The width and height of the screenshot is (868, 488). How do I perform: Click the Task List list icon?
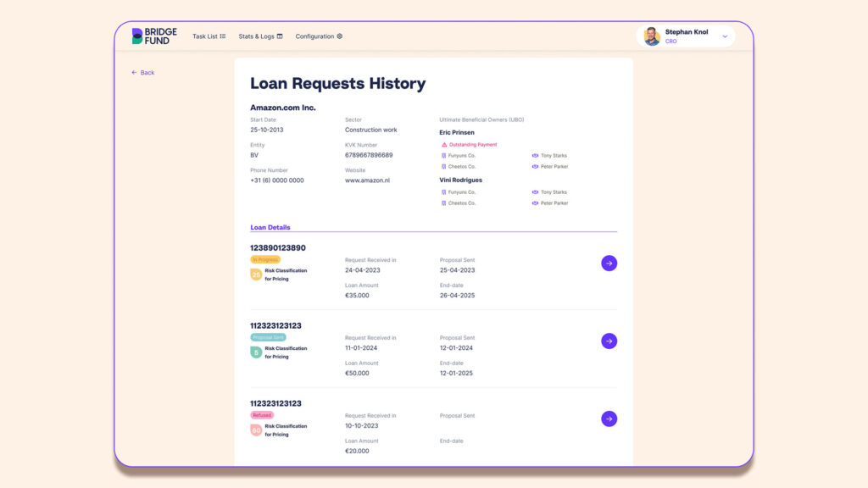(223, 36)
